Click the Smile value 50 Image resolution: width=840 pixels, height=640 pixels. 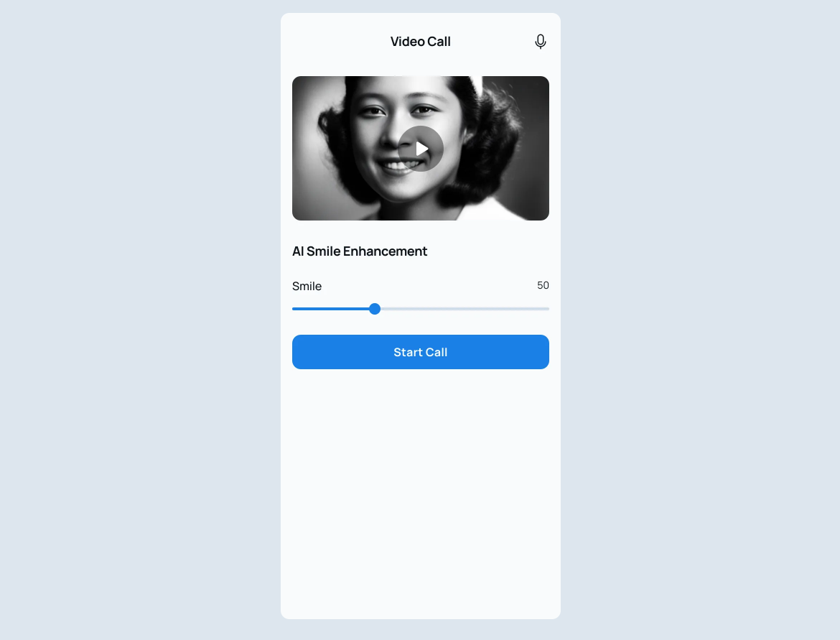[543, 285]
